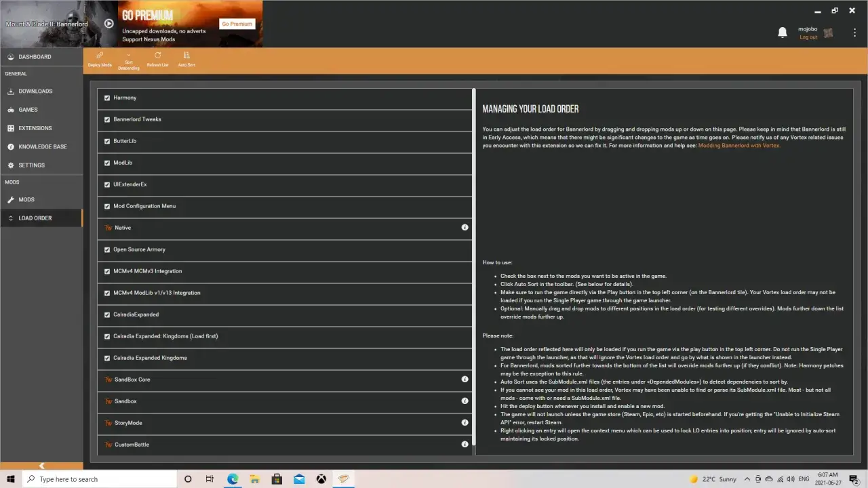This screenshot has height=488, width=868.
Task: Open the Mods page in the sidebar
Action: point(26,200)
